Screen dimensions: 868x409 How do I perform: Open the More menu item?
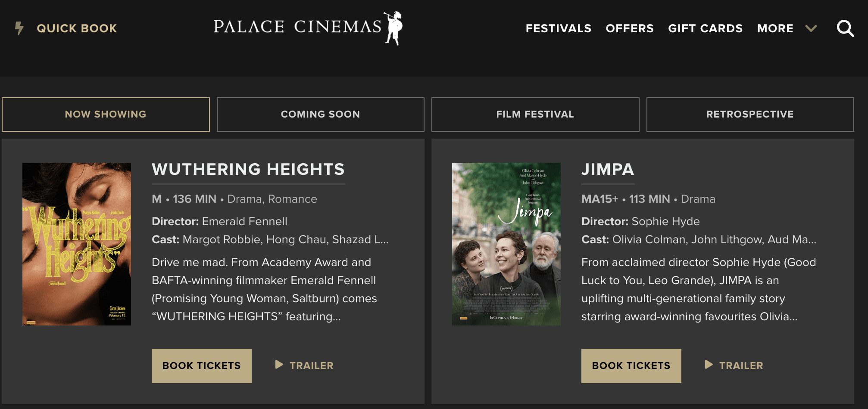pyautogui.click(x=775, y=28)
